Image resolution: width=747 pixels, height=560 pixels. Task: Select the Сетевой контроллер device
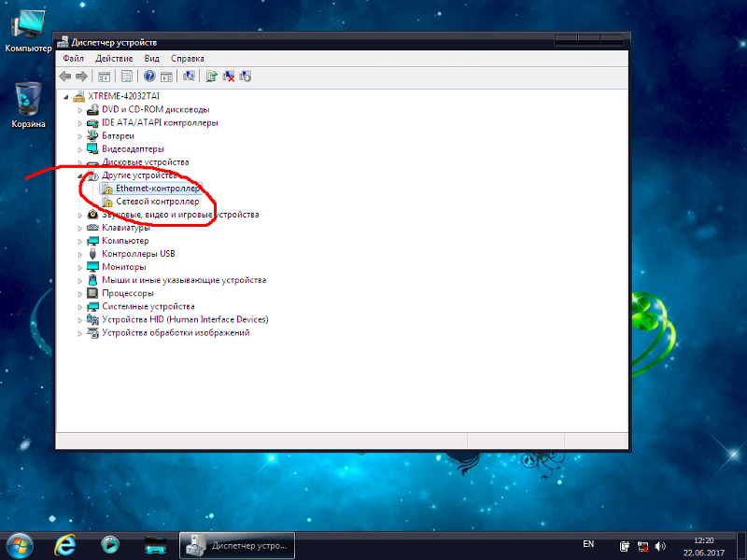158,202
